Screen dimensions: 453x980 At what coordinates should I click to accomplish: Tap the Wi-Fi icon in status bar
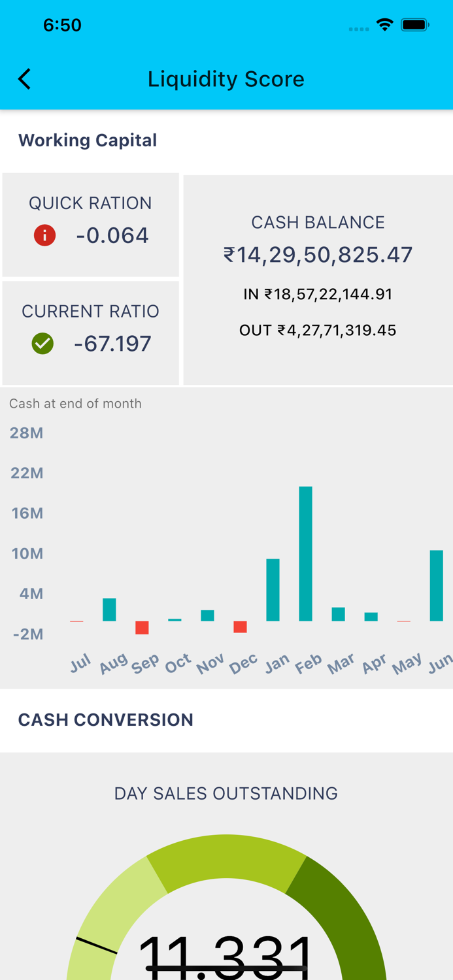coord(384,24)
